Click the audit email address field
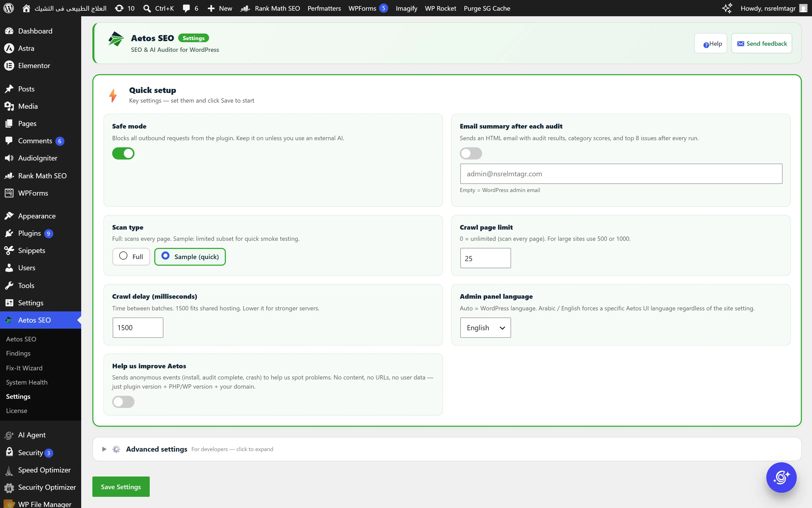 coord(621,174)
